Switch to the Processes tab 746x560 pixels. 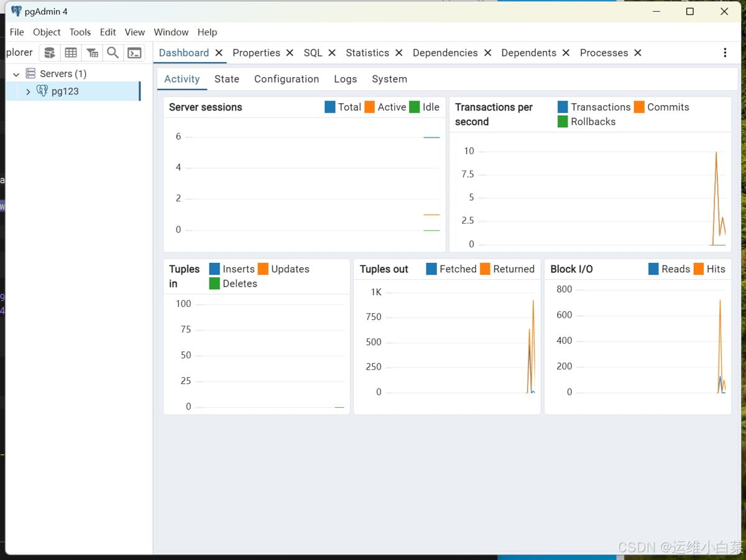point(604,53)
